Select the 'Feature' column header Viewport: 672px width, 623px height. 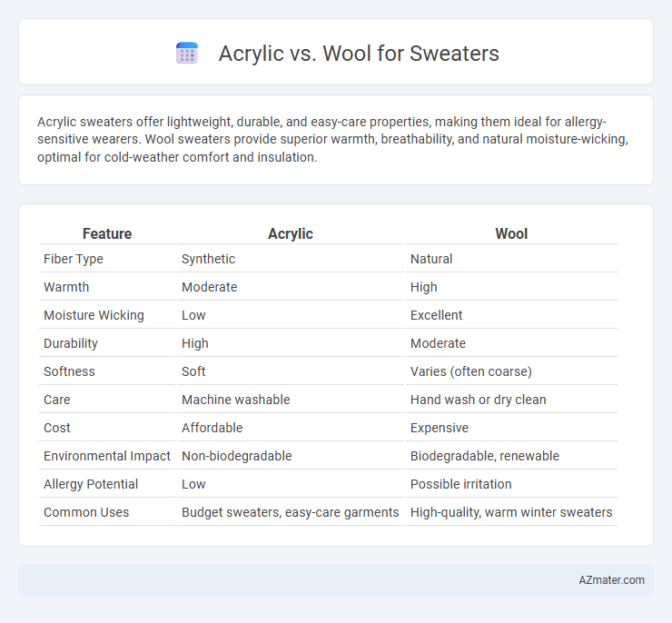[x=107, y=233]
